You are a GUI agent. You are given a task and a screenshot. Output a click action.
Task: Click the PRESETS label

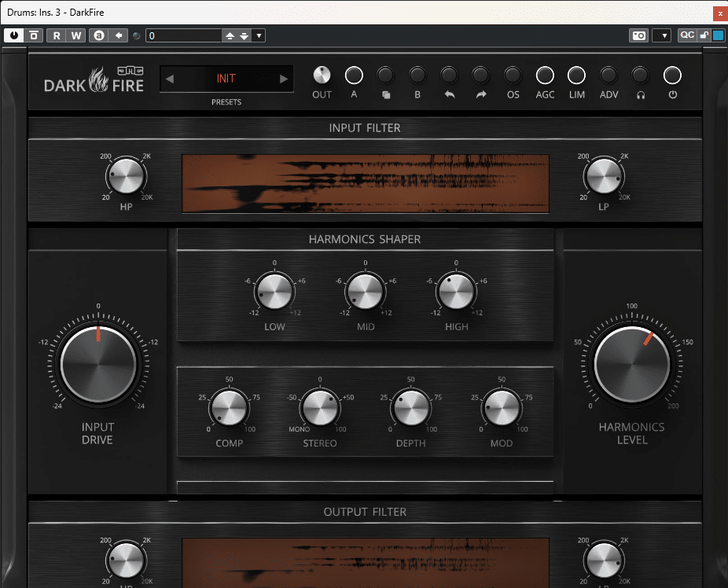point(226,102)
